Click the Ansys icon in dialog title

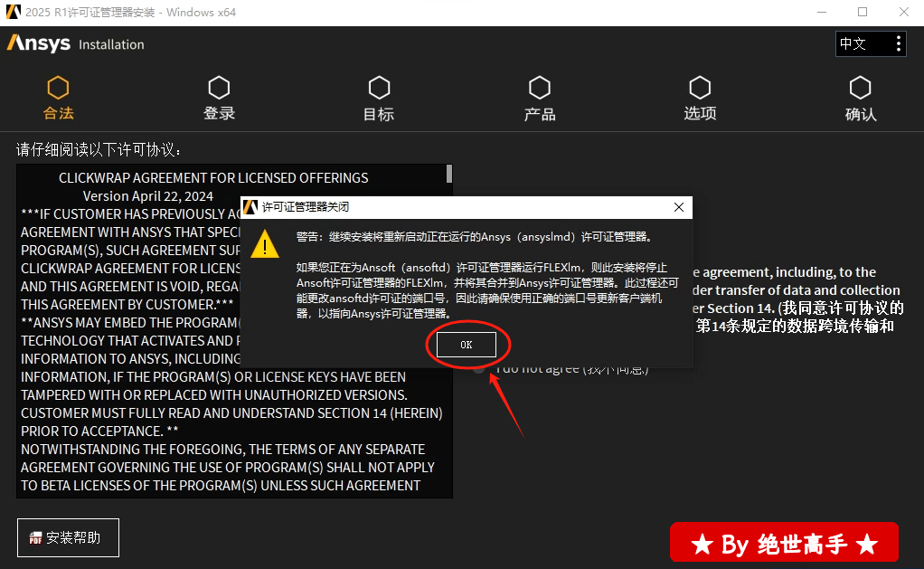tap(250, 207)
